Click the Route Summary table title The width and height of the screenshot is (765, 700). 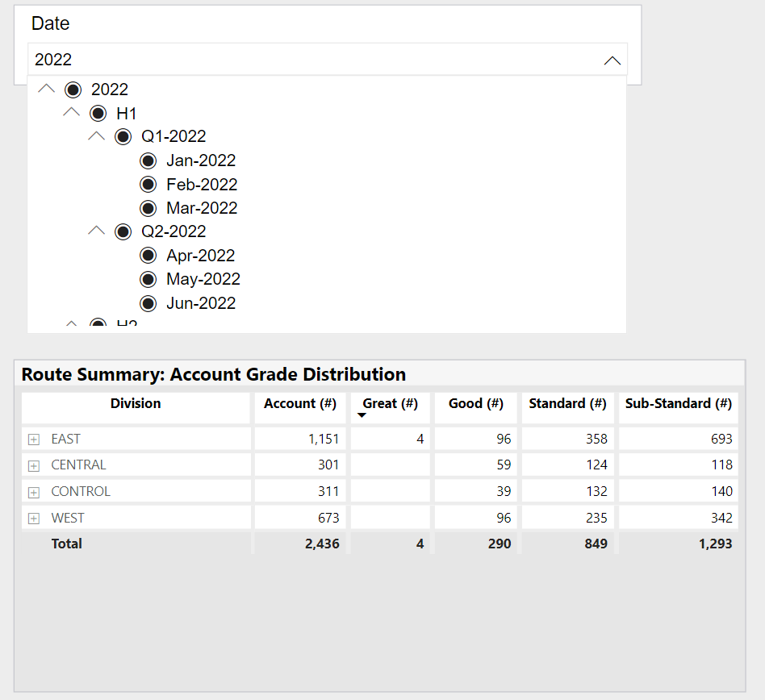(214, 374)
